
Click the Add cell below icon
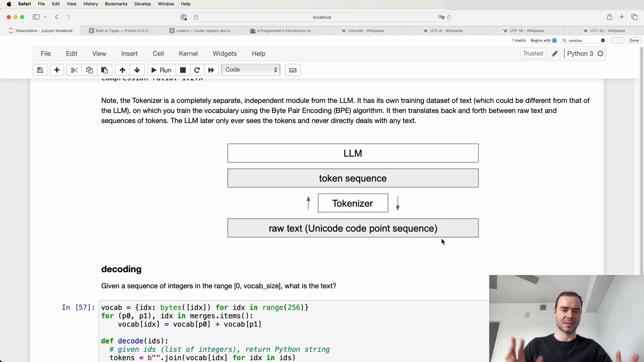[x=57, y=70]
